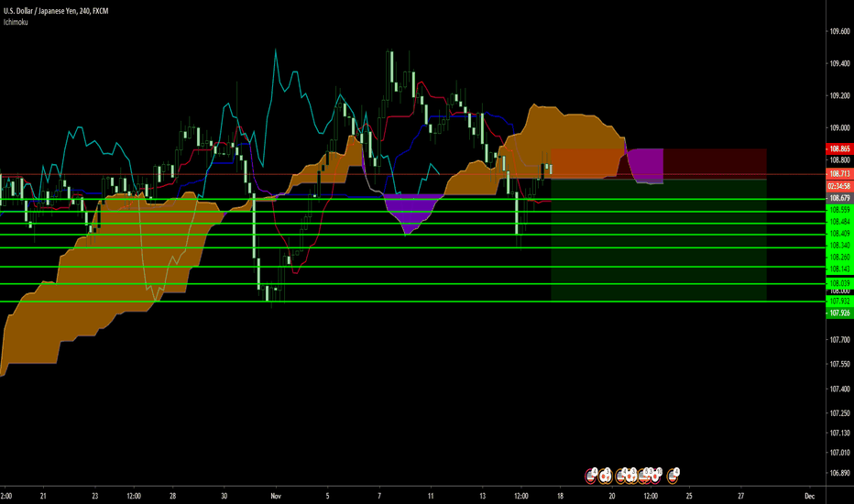Viewport: 854px width, 504px height.
Task: Click the 109.600 label on the price axis
Action: [x=838, y=31]
